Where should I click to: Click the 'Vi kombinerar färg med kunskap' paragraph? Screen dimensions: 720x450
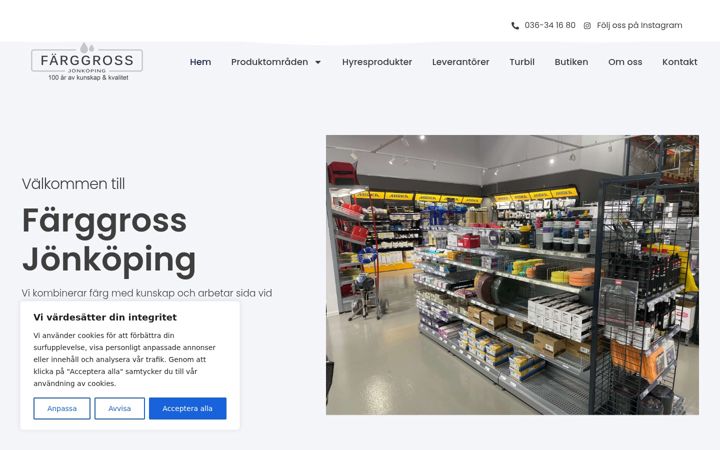click(x=147, y=293)
